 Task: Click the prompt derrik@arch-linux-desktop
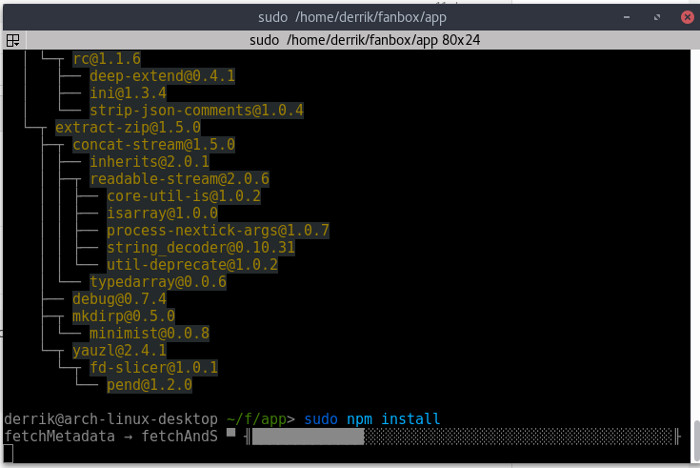(x=111, y=419)
